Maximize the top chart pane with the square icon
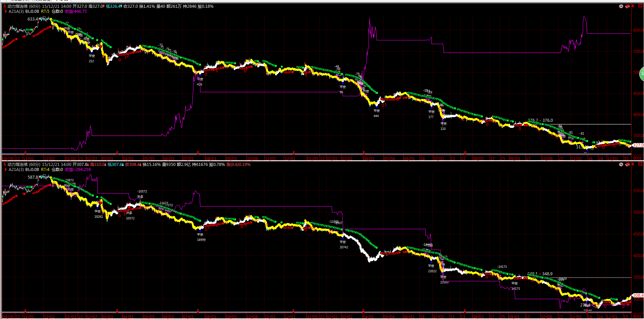The width and height of the screenshot is (644, 319). pyautogui.click(x=640, y=6)
